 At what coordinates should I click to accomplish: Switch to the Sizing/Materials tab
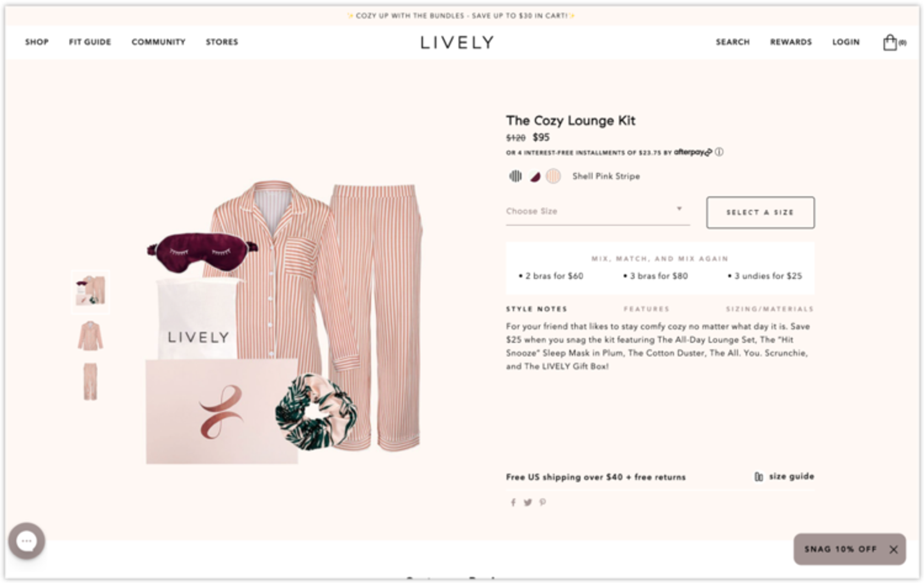769,309
